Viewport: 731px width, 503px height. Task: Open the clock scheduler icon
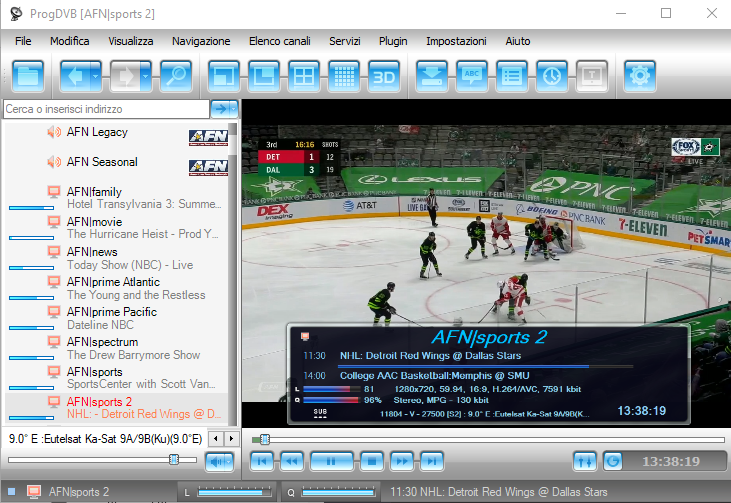pos(552,76)
